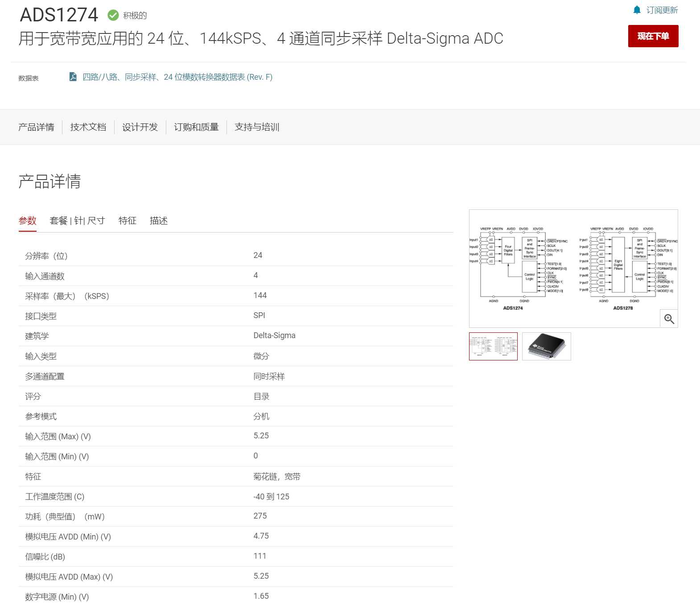Click the magnifier zoom icon on diagram
This screenshot has height=609, width=700.
pyautogui.click(x=669, y=319)
